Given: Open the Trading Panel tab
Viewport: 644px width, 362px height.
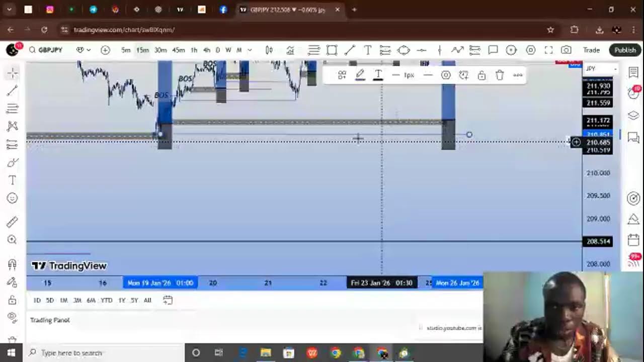Looking at the screenshot, I should (x=50, y=320).
